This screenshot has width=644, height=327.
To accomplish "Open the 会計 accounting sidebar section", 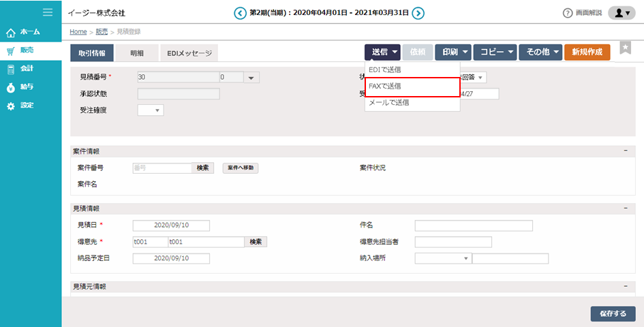I will pos(27,69).
